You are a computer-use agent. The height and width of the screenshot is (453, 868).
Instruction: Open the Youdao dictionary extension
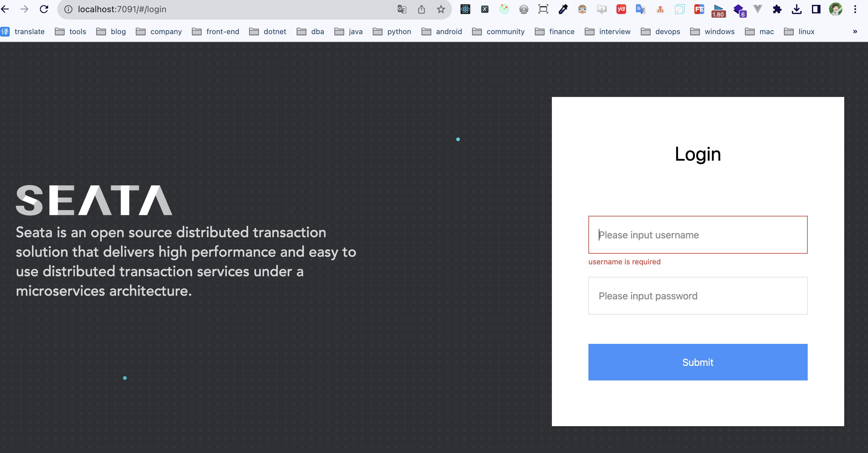click(x=621, y=9)
